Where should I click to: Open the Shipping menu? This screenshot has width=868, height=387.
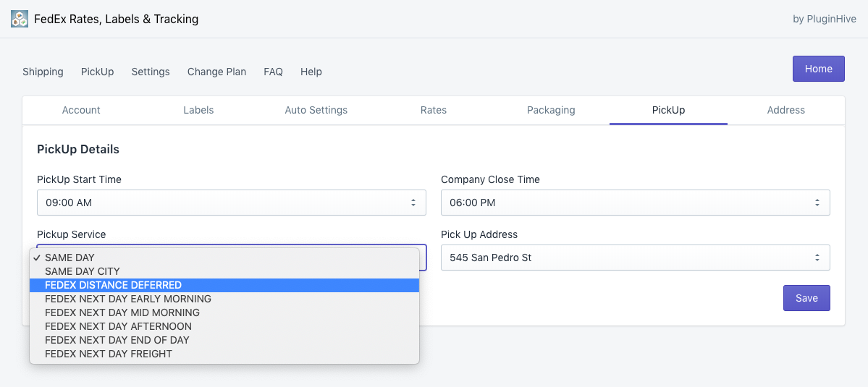coord(43,72)
